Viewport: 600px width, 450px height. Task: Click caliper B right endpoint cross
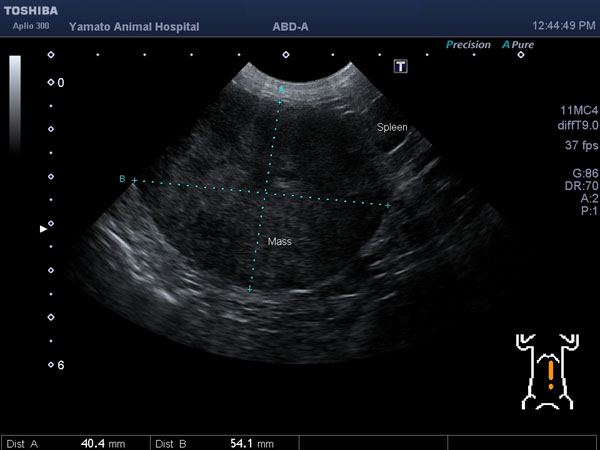pos(388,205)
